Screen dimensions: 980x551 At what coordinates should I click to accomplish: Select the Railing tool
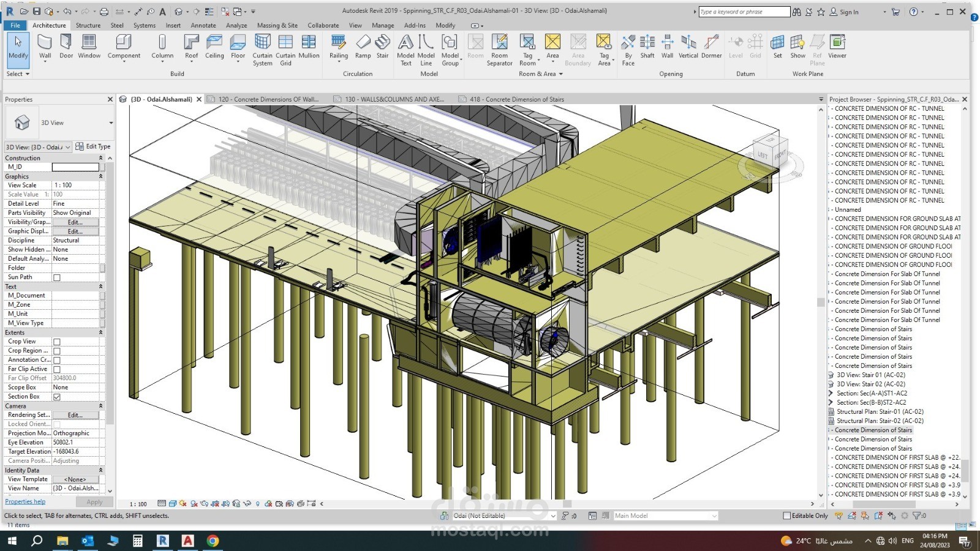[x=339, y=47]
